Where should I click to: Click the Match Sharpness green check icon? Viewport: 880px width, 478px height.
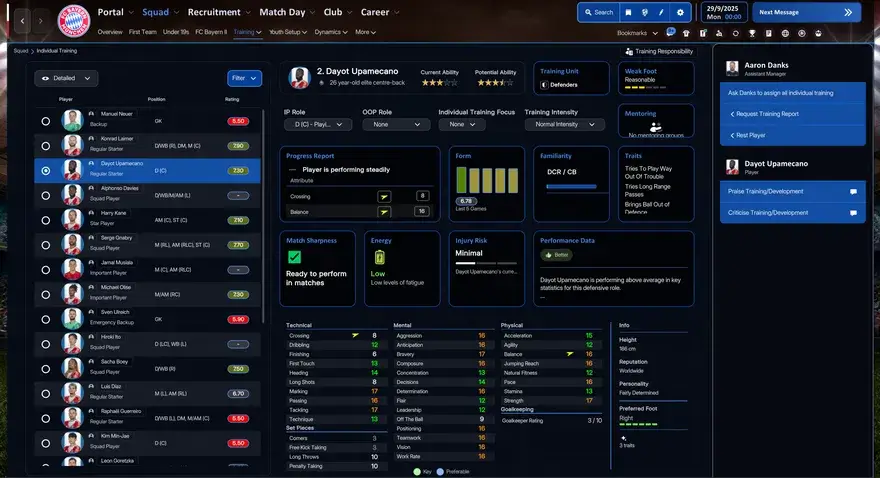point(294,257)
